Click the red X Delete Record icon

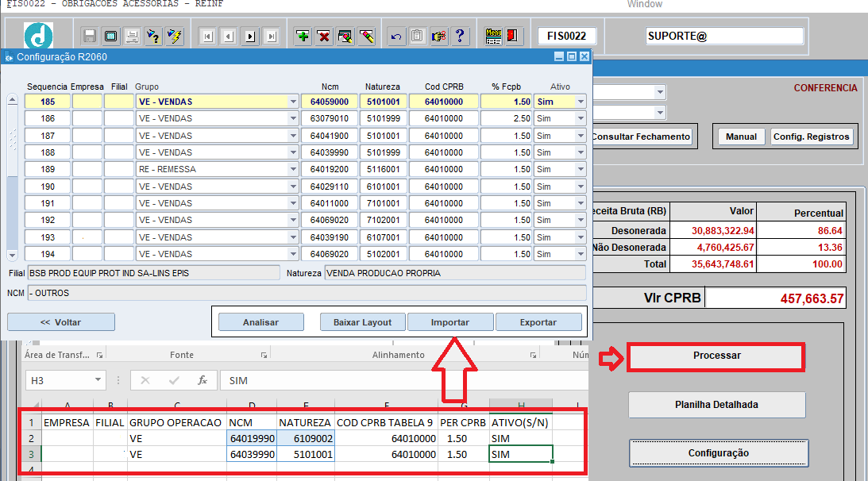[324, 37]
